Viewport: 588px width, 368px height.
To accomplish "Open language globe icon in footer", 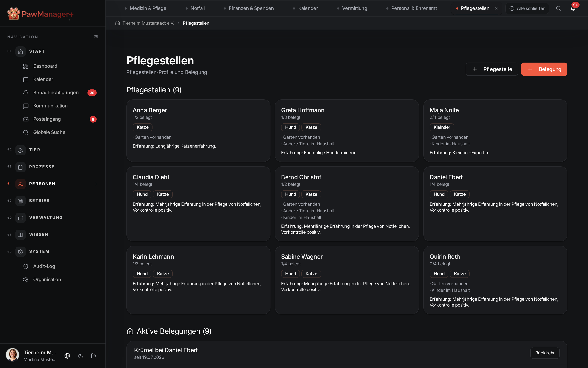I will pos(67,356).
